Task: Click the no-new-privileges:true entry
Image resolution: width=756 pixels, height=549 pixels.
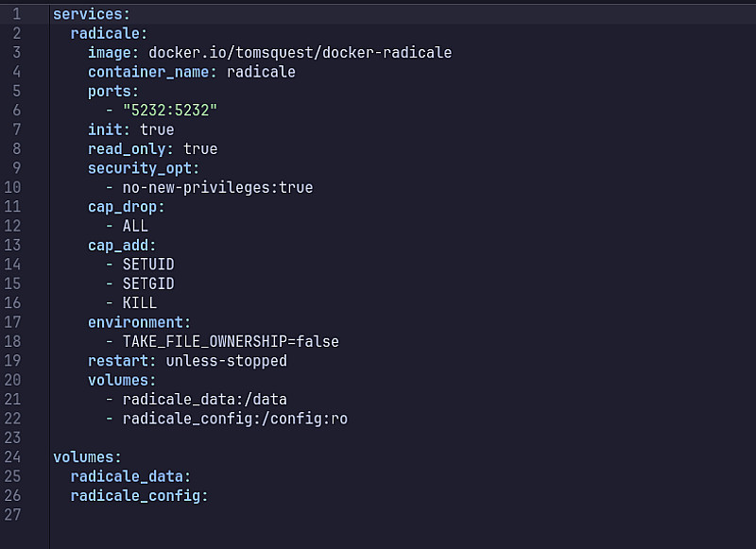Action: (217, 187)
